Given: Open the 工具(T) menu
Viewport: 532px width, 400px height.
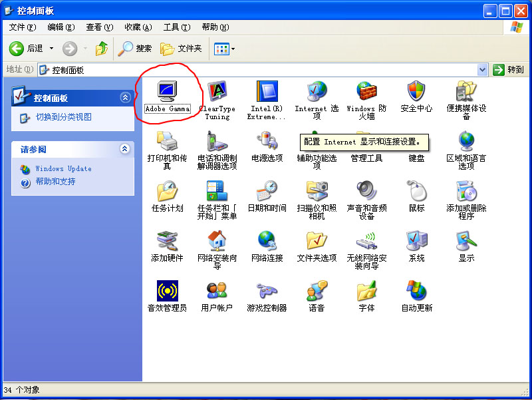Looking at the screenshot, I should point(176,27).
